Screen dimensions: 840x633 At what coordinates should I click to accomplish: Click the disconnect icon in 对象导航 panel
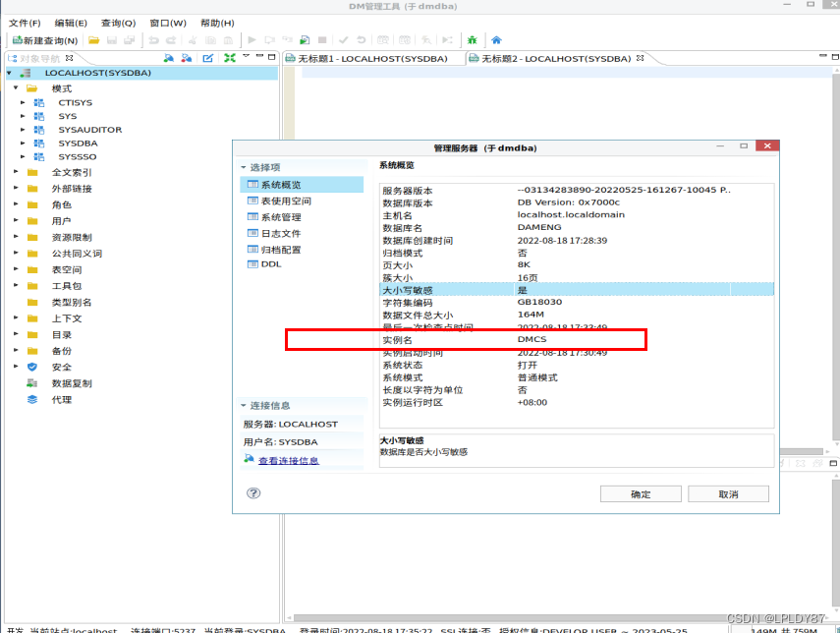pyautogui.click(x=186, y=58)
